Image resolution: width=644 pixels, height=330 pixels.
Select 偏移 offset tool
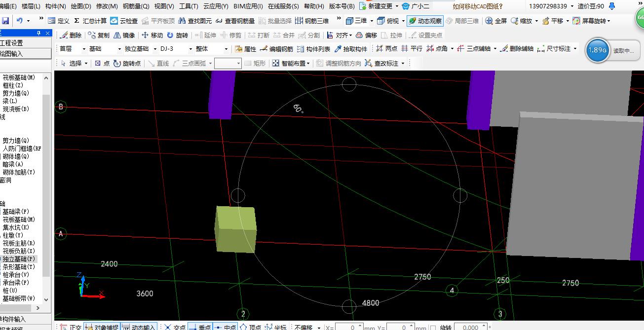366,35
